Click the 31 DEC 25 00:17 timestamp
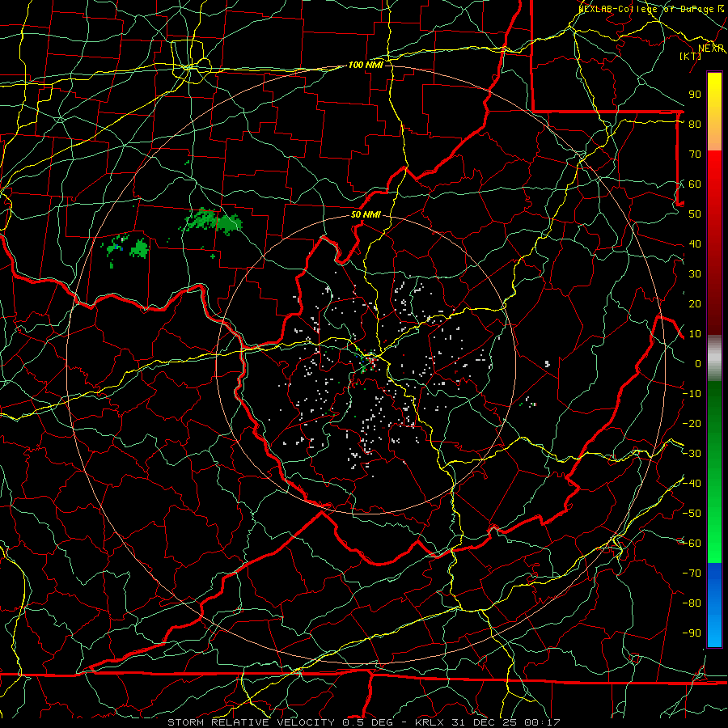The height and width of the screenshot is (728, 728). (507, 722)
